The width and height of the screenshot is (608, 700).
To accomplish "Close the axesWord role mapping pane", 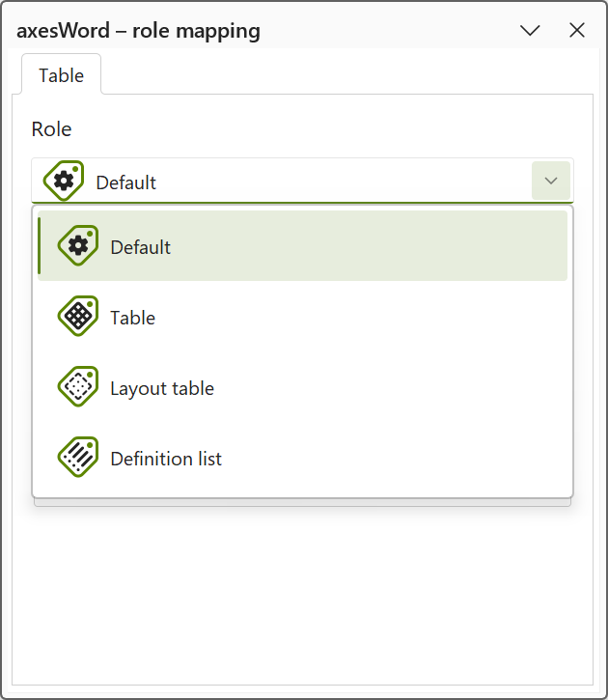I will click(x=577, y=30).
